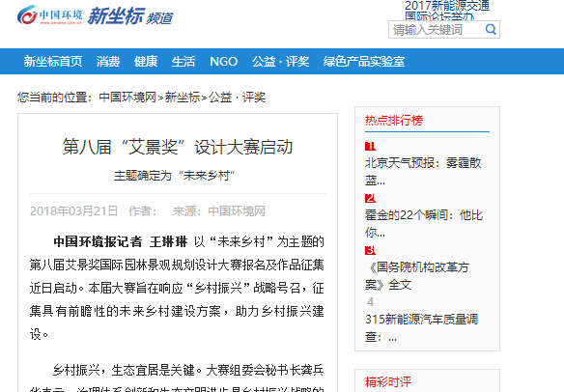
Task: Open 315新能源汽车质量调查 link
Action: tap(421, 327)
